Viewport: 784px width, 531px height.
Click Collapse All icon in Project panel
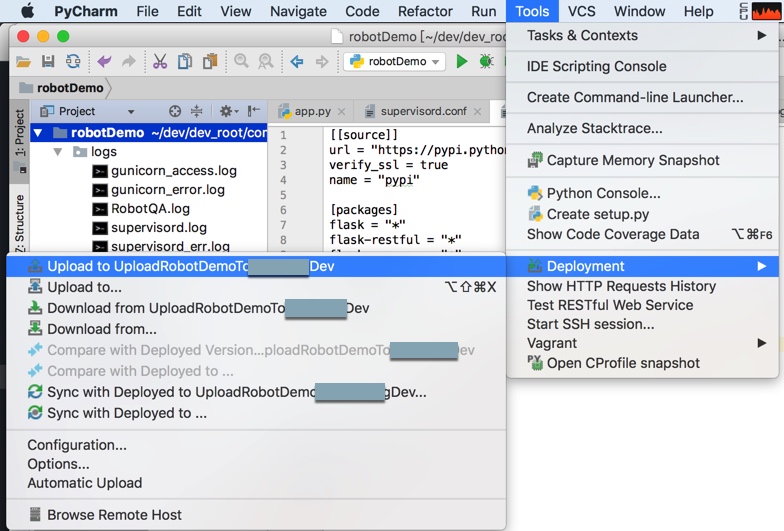click(196, 111)
